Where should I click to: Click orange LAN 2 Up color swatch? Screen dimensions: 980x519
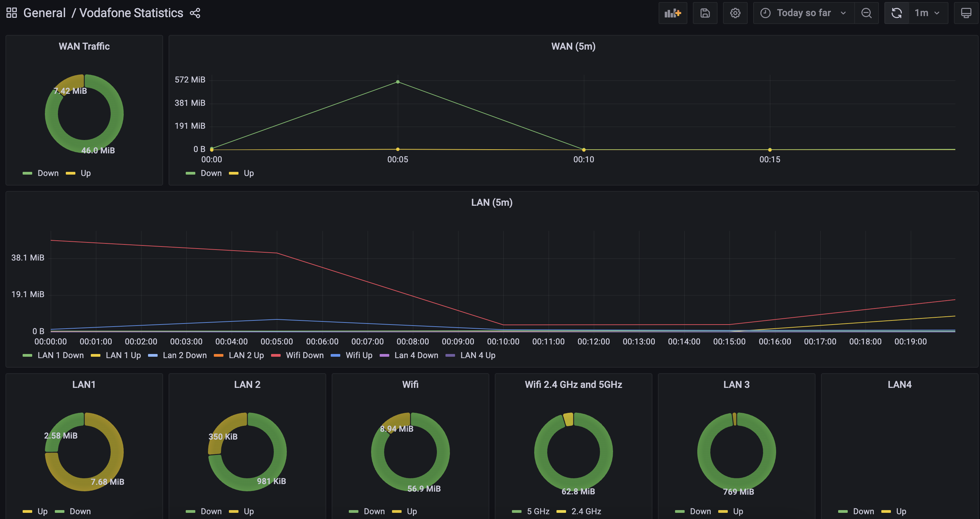pos(219,355)
